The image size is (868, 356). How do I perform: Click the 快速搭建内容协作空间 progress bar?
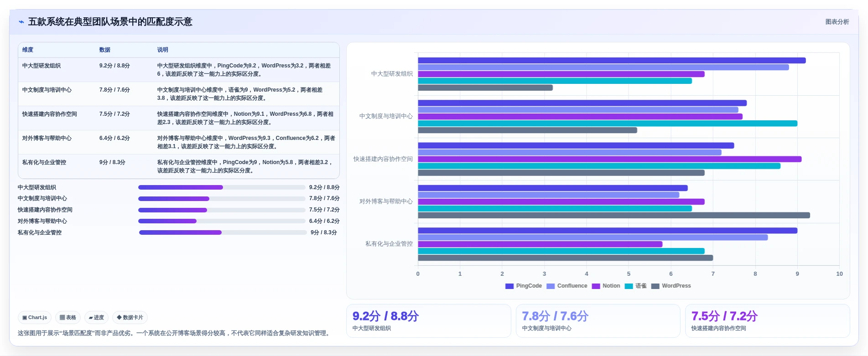[222, 210]
